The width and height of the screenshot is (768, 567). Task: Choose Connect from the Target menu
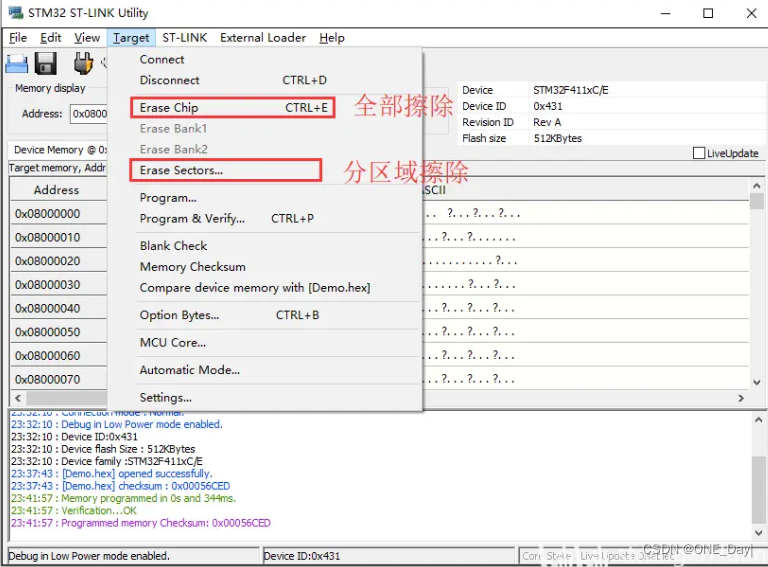(x=264, y=59)
